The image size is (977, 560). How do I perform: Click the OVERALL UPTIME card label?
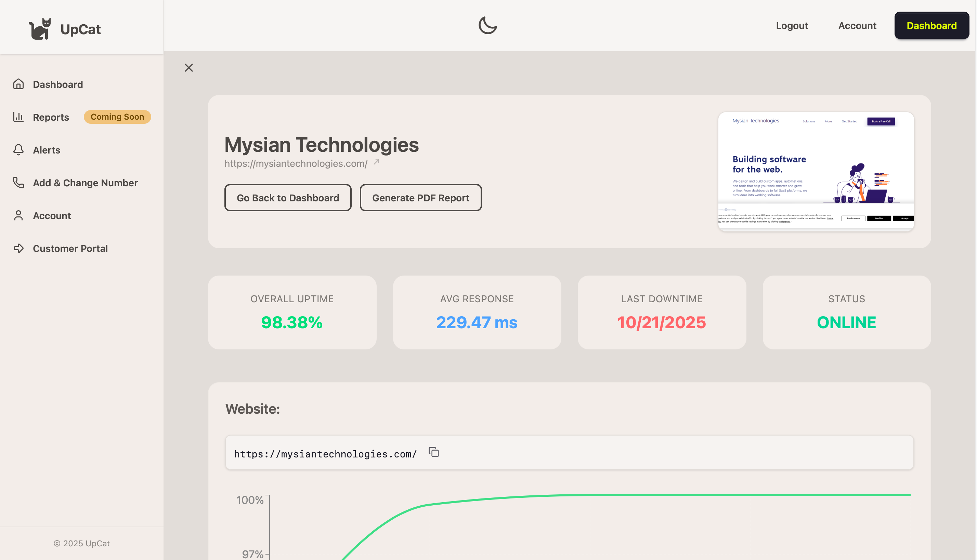point(292,299)
